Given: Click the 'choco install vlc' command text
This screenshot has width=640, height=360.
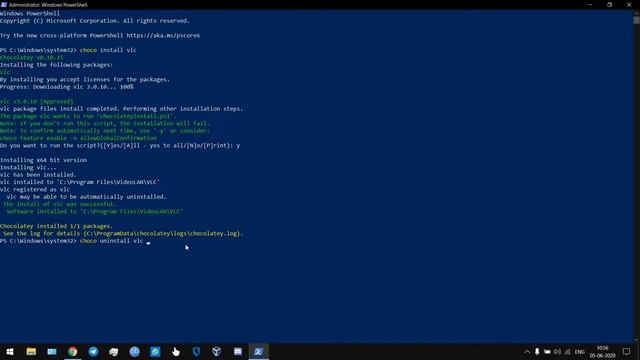Looking at the screenshot, I should 108,50.
